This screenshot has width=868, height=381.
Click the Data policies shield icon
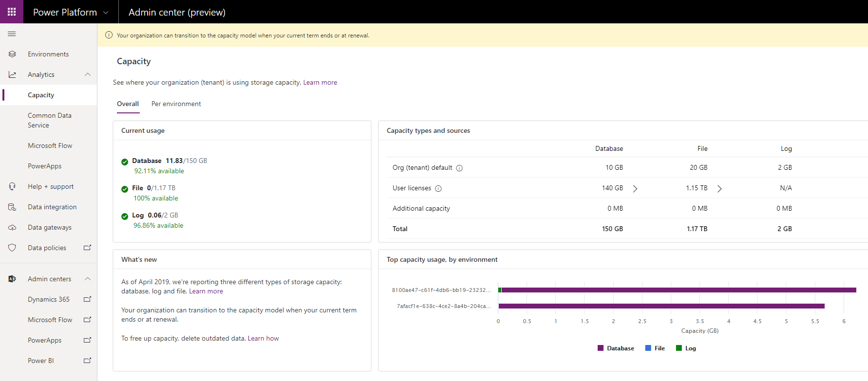click(12, 248)
